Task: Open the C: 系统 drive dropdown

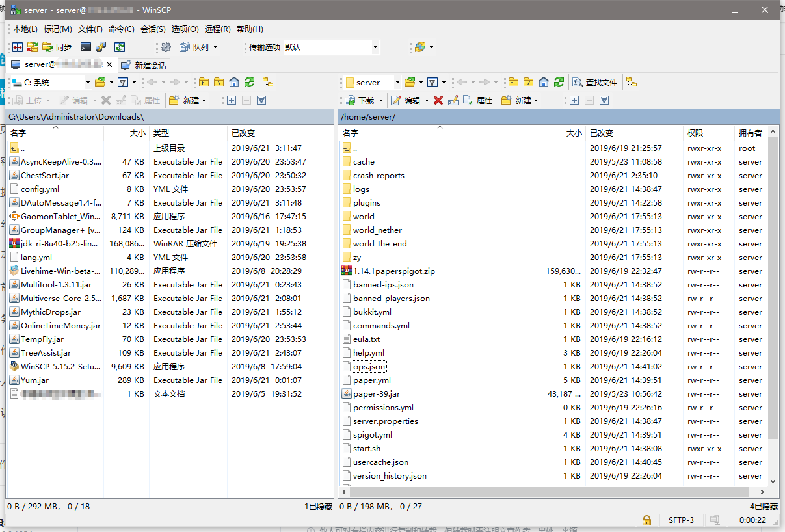Action: tap(88, 83)
